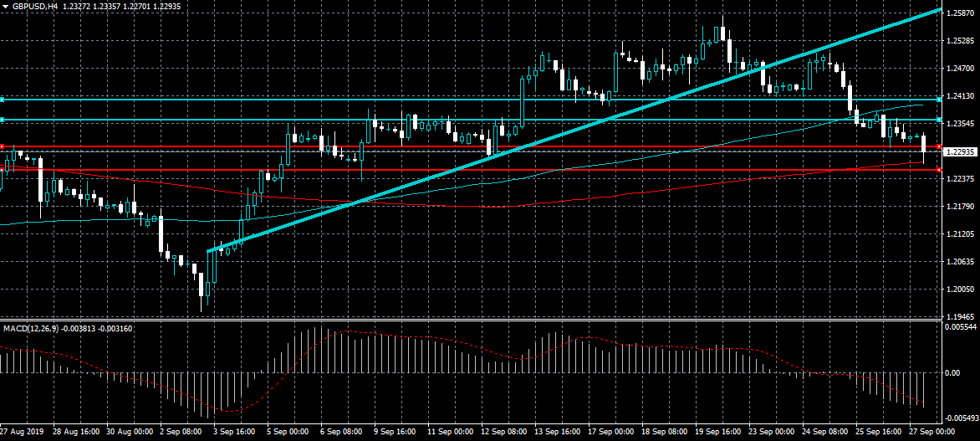Grab right handle of upper cyan horizontal line
This screenshot has width=980, height=441.
[x=940, y=100]
